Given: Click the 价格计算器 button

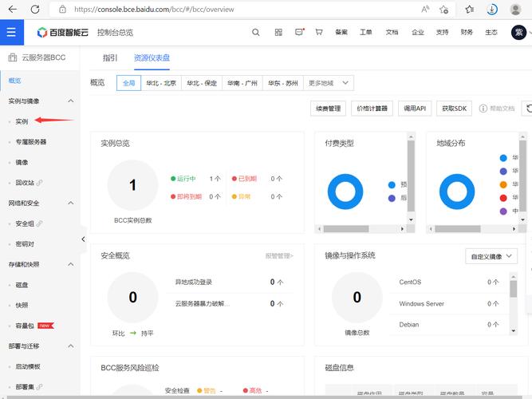Looking at the screenshot, I should [x=372, y=109].
